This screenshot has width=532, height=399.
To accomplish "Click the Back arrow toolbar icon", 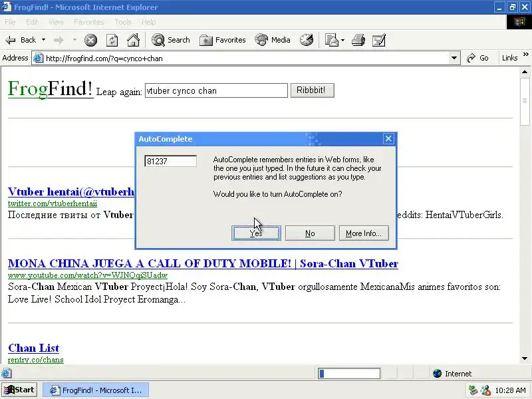I will 11,40.
